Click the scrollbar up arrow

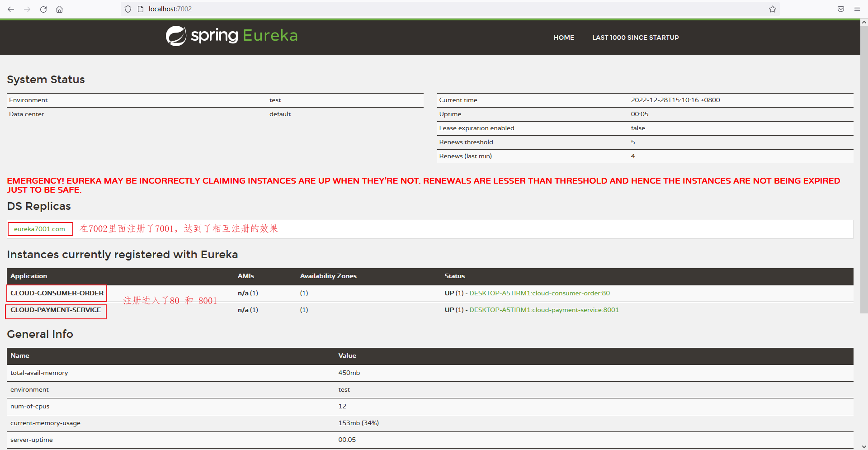[x=864, y=22]
